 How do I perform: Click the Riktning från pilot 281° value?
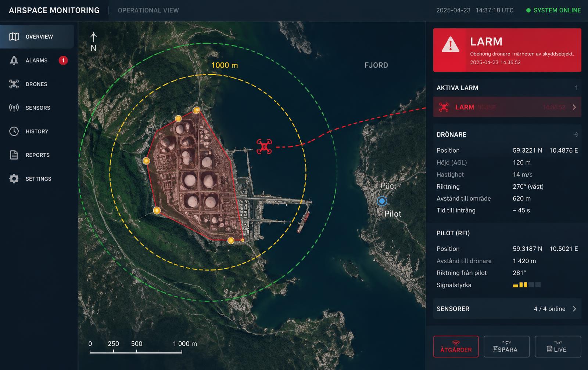click(x=519, y=273)
